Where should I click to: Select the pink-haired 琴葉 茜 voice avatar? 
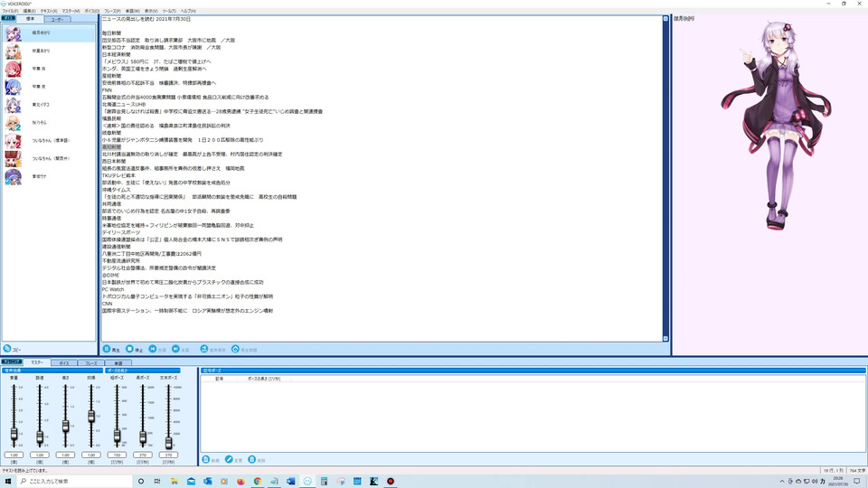14,69
